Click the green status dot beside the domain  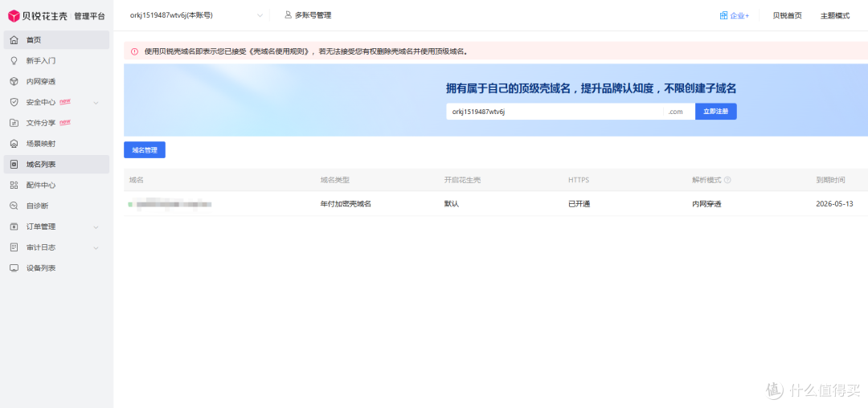tap(130, 205)
